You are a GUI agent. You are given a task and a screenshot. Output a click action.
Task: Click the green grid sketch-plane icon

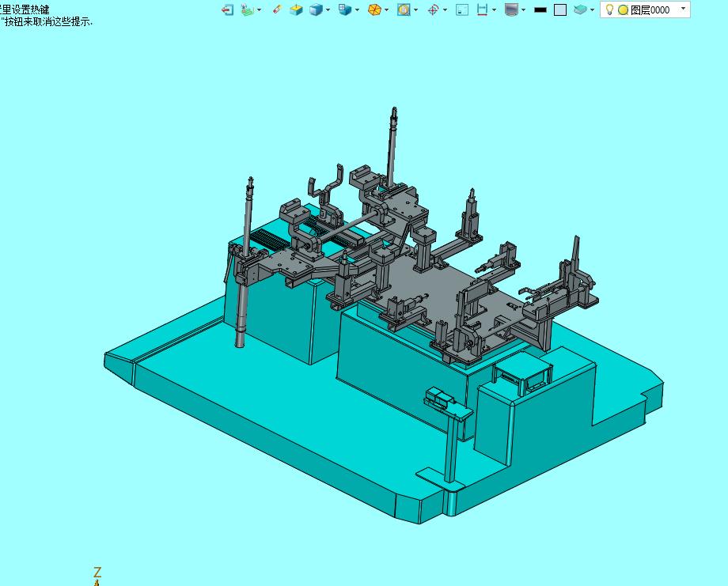[x=248, y=9]
